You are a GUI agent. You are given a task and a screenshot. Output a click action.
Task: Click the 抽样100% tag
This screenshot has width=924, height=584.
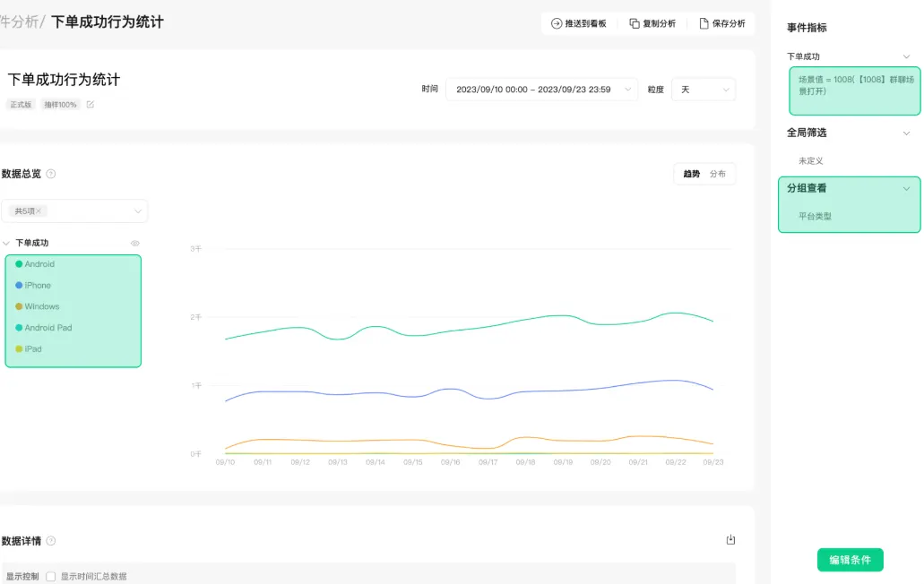click(60, 104)
